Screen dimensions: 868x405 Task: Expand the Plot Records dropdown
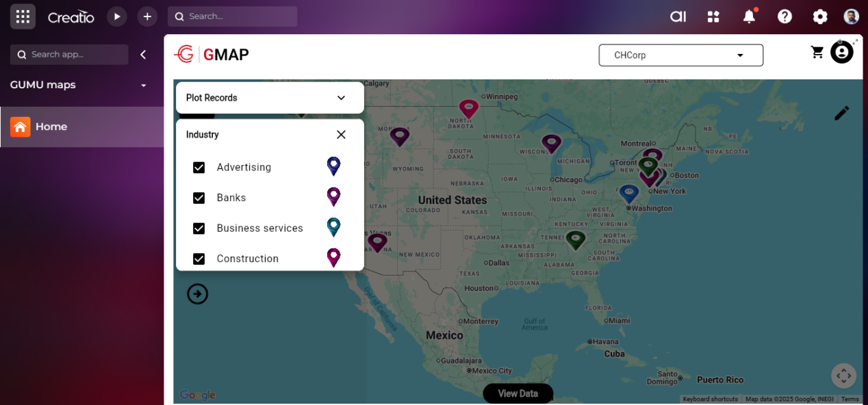tap(341, 98)
